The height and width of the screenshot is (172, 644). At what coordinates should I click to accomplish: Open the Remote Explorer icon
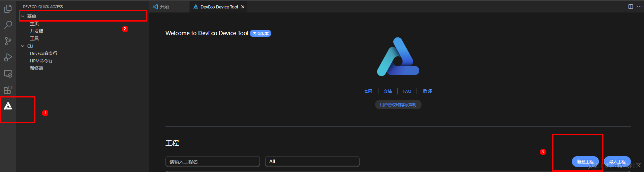coord(8,74)
